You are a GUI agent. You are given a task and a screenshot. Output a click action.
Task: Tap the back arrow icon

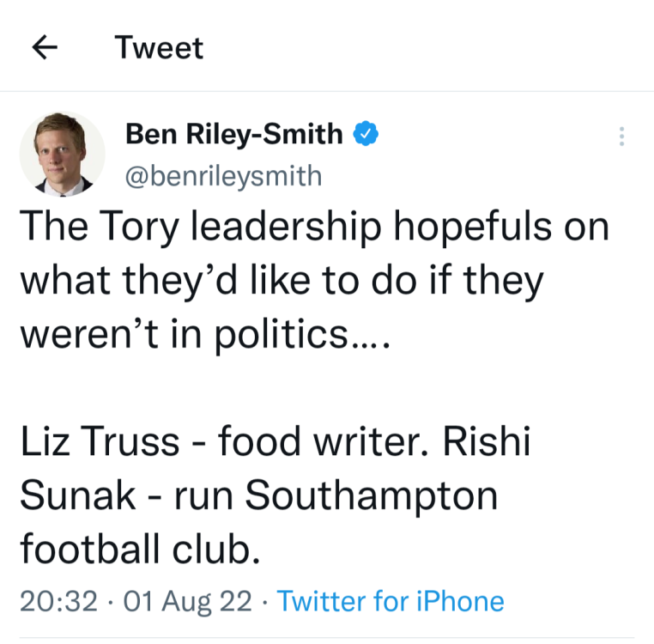45,48
